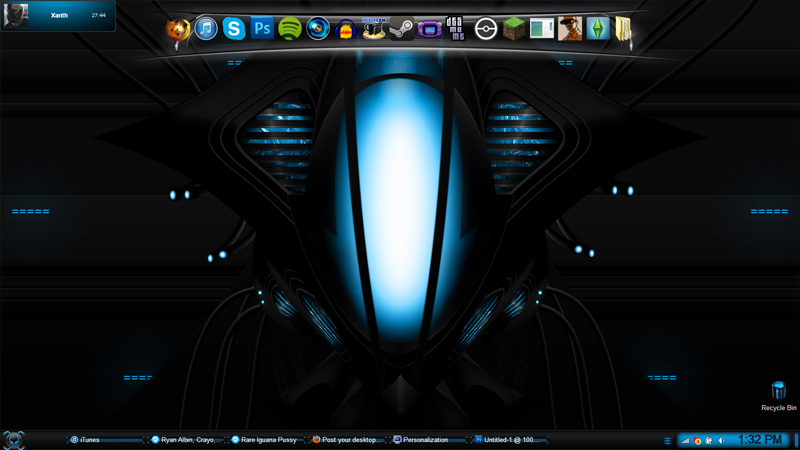The height and width of the screenshot is (450, 800).
Task: Open Skype from the dock
Action: [x=234, y=29]
